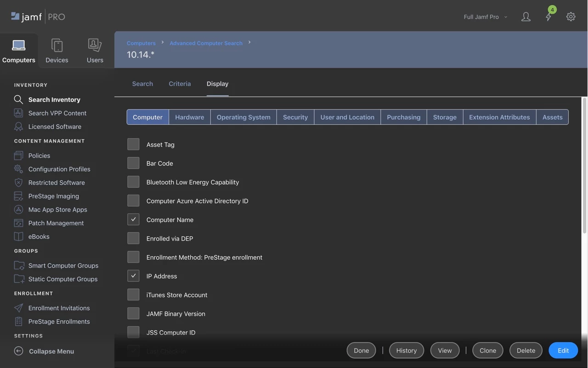588x368 pixels.
Task: Click the blue Edit button
Action: tap(563, 351)
